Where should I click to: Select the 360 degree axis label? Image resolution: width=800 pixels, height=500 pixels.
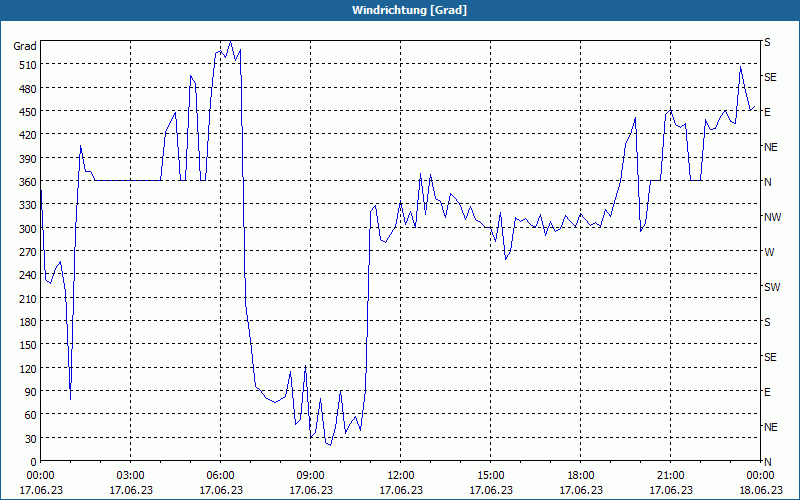pyautogui.click(x=28, y=182)
